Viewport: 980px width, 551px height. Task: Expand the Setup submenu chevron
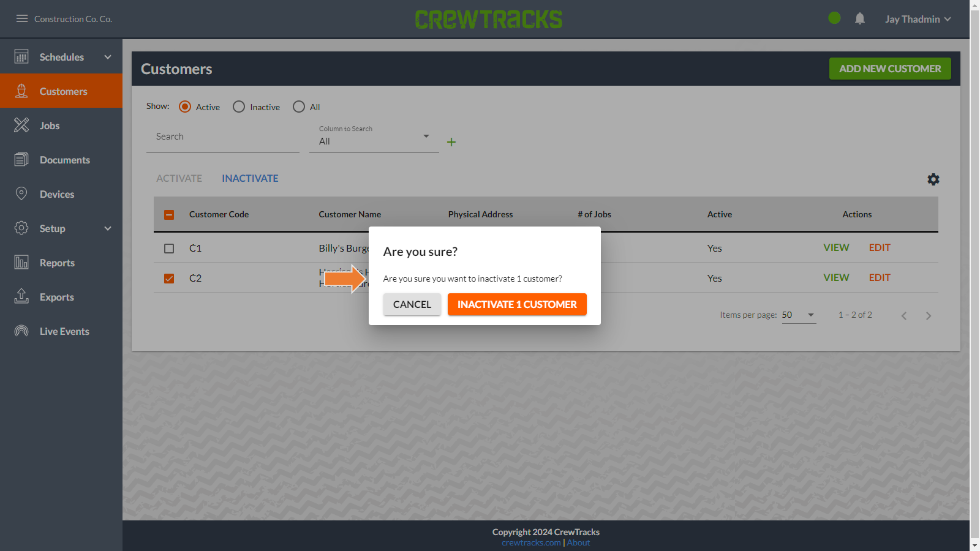pyautogui.click(x=108, y=228)
